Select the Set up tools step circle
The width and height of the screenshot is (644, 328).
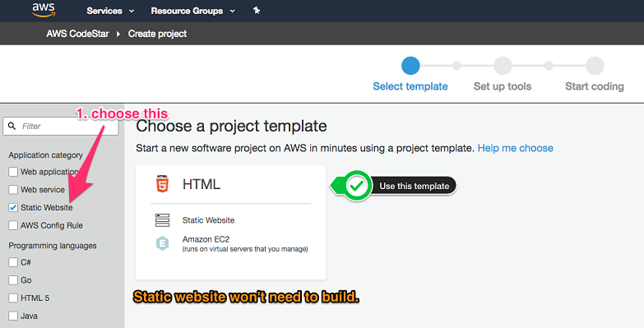click(503, 66)
